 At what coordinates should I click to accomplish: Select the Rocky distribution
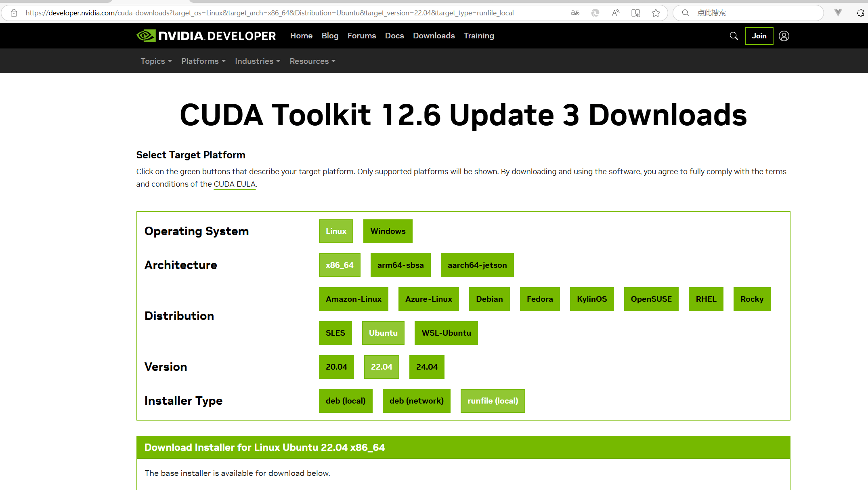752,299
